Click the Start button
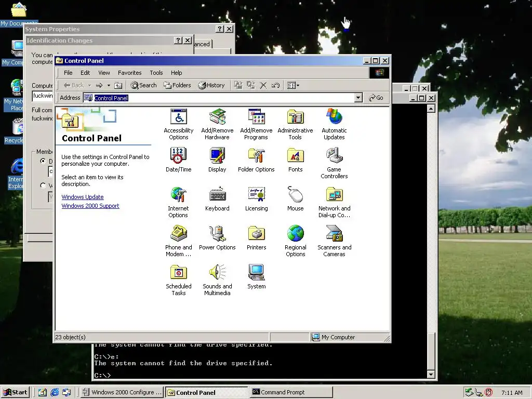The width and height of the screenshot is (532, 399). pyautogui.click(x=15, y=392)
